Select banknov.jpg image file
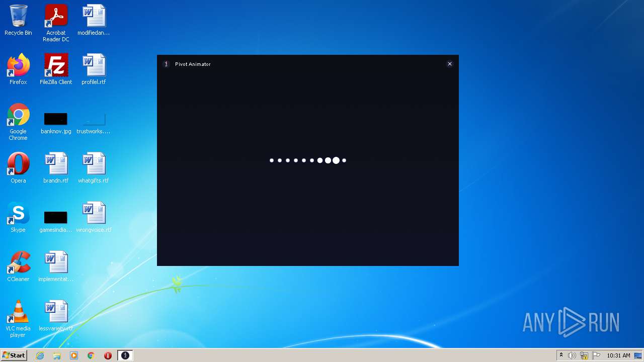 click(56, 123)
